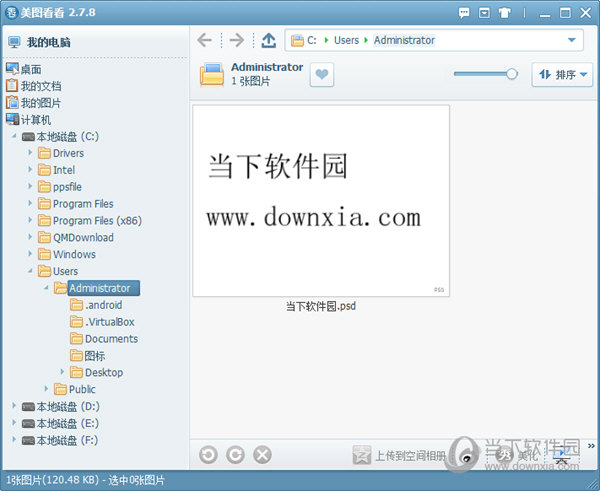
Task: Click the back navigation arrow
Action: (205, 40)
